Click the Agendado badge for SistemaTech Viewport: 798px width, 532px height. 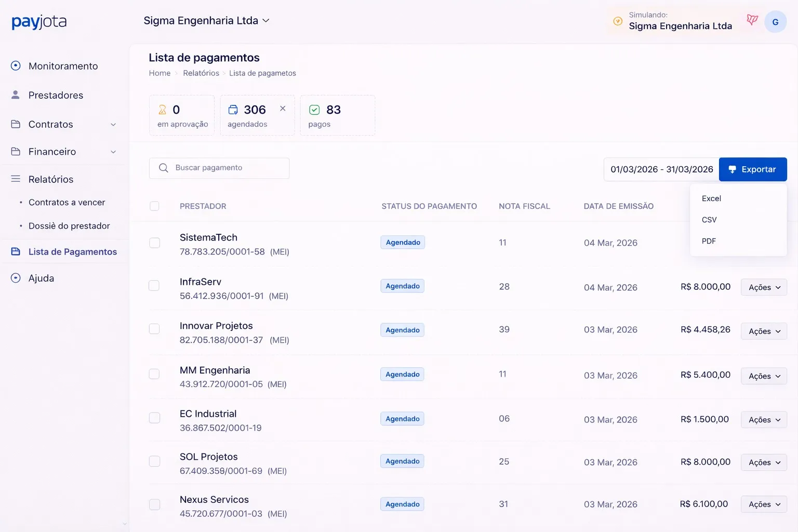click(403, 242)
